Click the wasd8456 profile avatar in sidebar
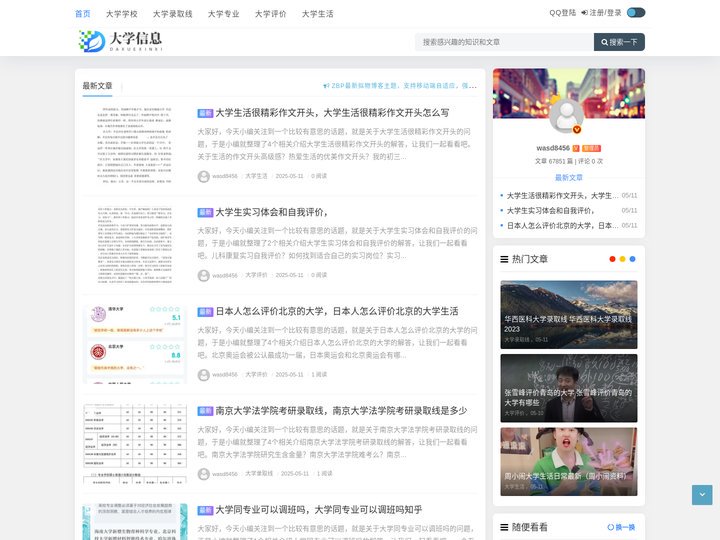 point(566,115)
